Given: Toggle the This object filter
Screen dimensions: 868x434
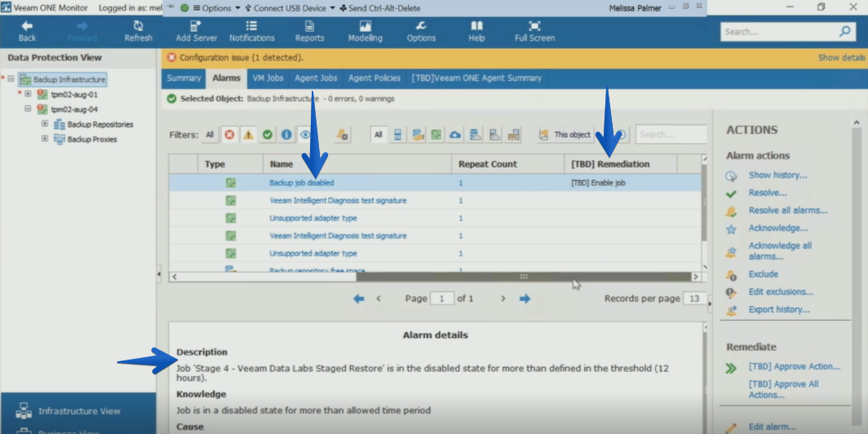Looking at the screenshot, I should click(566, 134).
